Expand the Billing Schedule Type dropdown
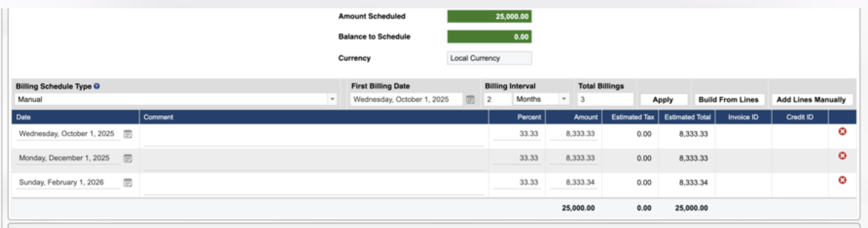Viewport: 868px width, 228px height. point(332,99)
